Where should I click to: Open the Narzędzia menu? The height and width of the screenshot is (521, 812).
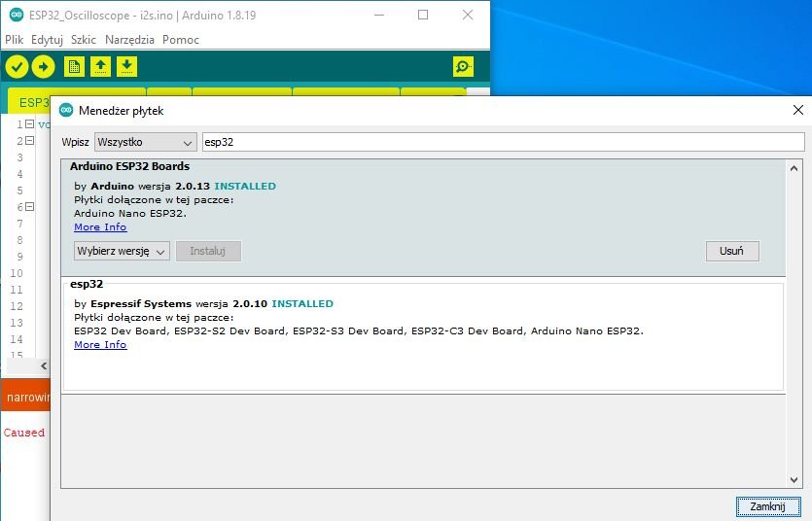point(129,39)
